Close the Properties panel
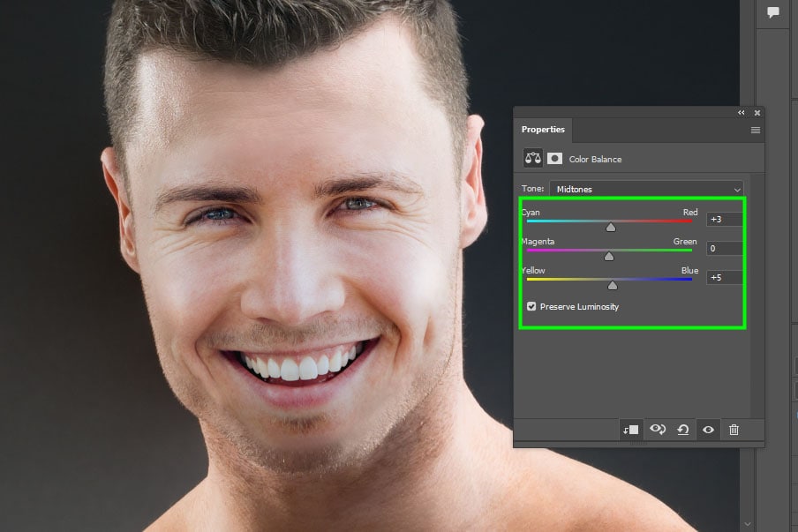 pos(757,112)
